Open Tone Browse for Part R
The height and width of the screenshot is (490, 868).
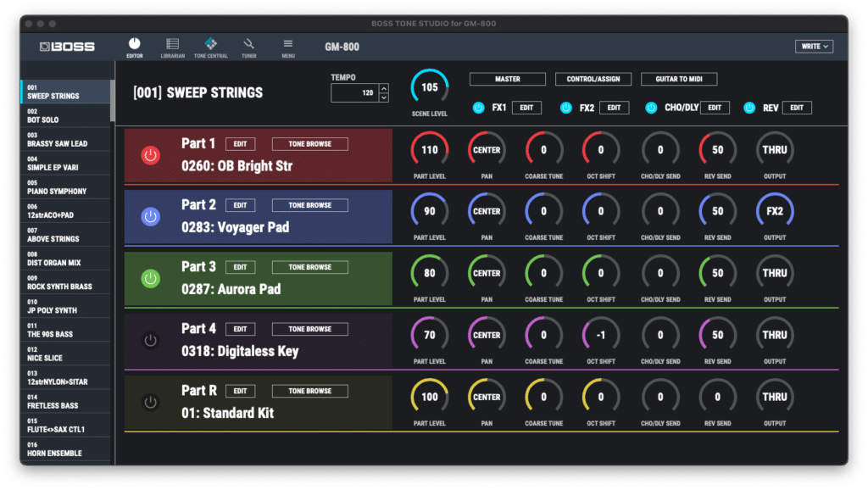tap(310, 392)
